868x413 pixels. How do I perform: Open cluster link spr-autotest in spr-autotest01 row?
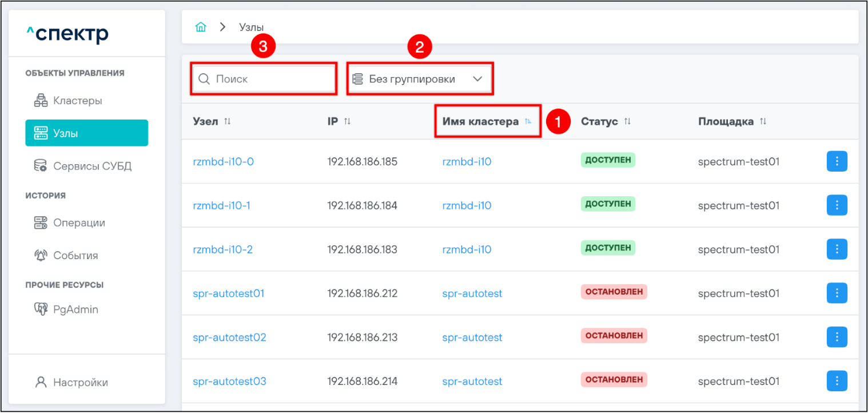(472, 293)
